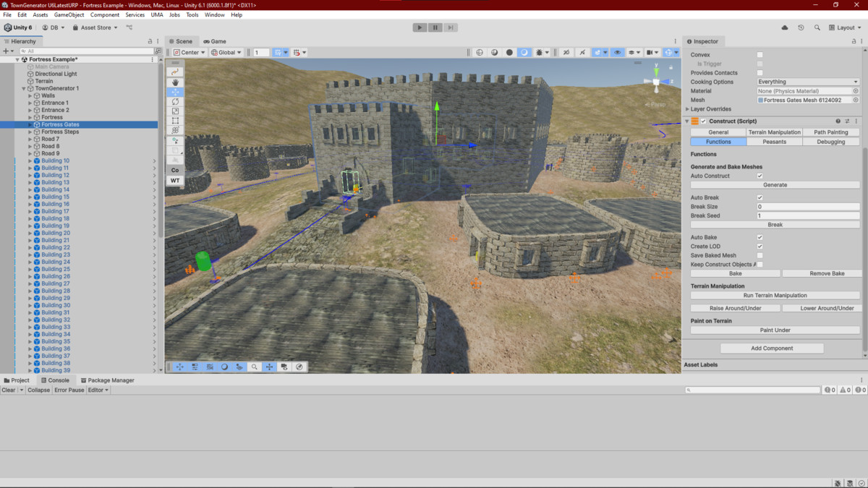Click the WT custom tool button
The height and width of the screenshot is (488, 868).
[175, 180]
